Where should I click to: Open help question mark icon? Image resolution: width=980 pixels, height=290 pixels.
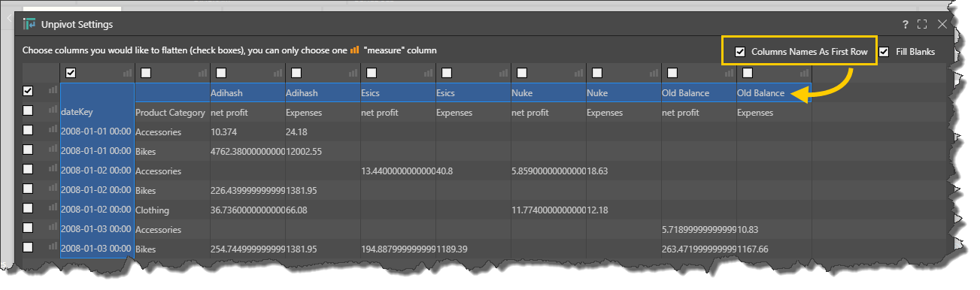point(905,24)
